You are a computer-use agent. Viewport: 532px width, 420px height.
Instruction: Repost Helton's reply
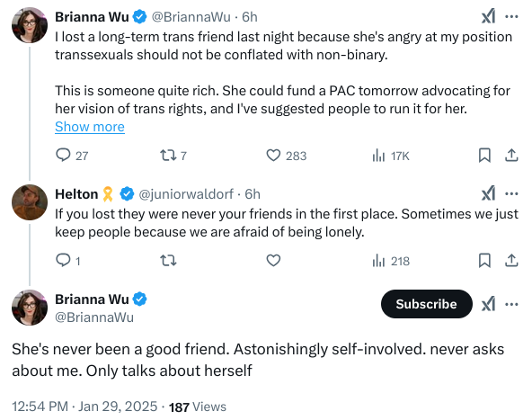(x=168, y=261)
